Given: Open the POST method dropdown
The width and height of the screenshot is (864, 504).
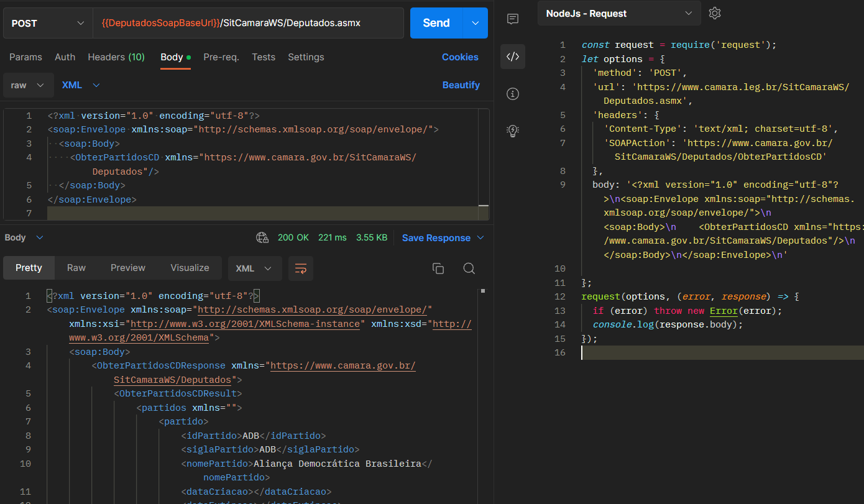Looking at the screenshot, I should coord(48,23).
